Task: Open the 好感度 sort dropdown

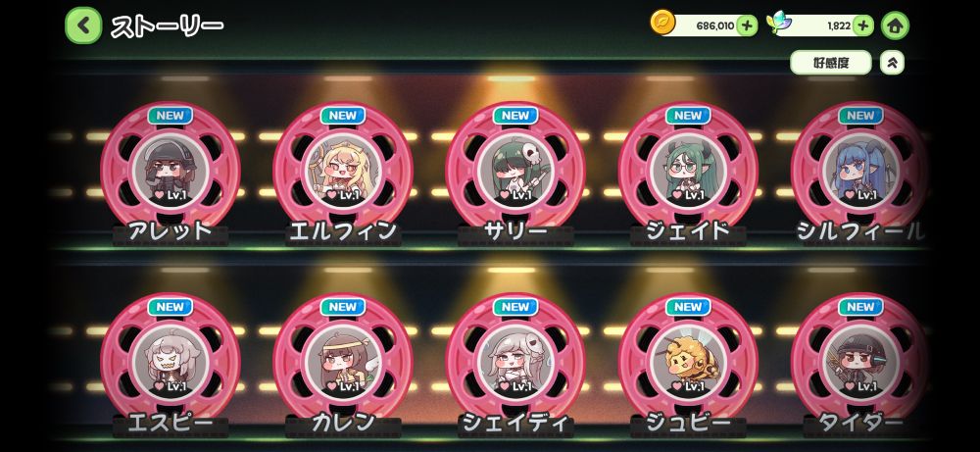Action: pos(831,63)
